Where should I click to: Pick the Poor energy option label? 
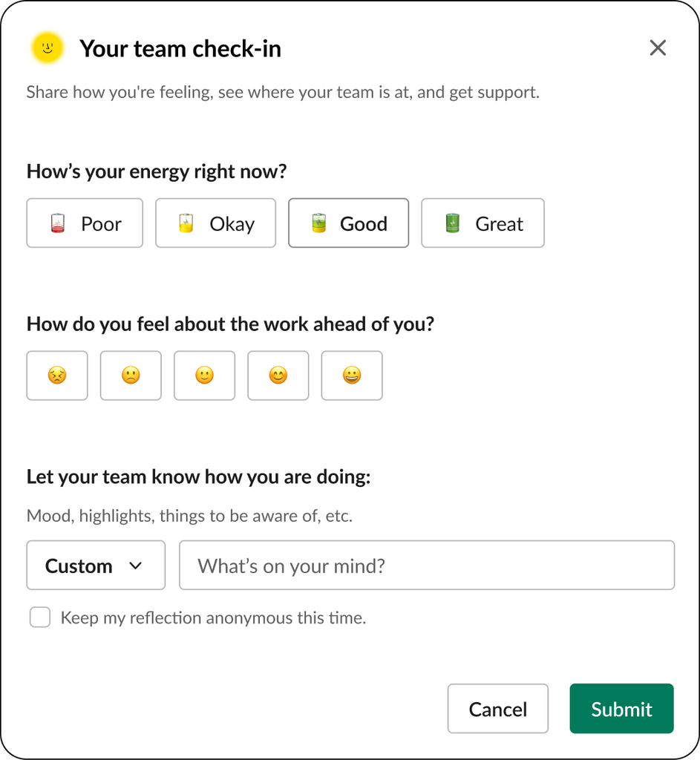101,224
